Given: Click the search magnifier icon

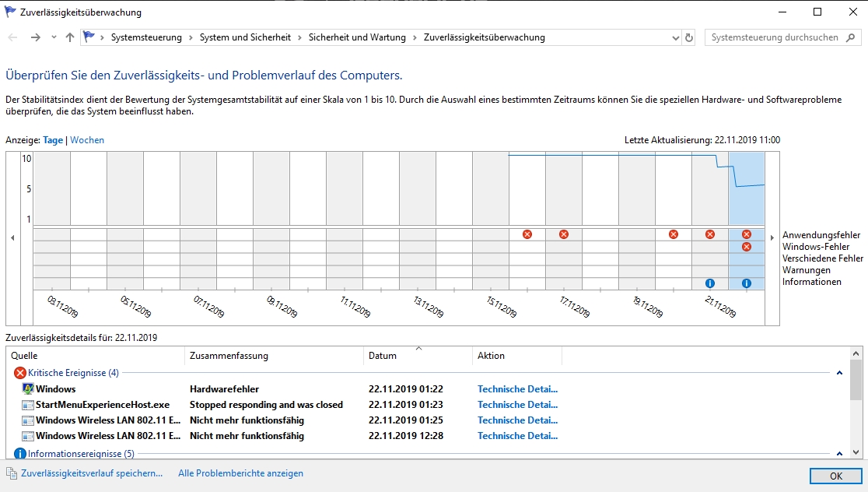Looking at the screenshot, I should tap(851, 37).
